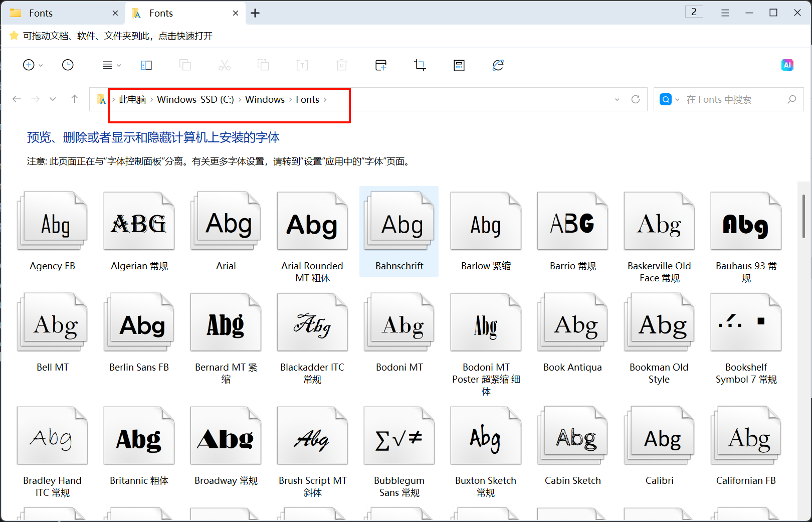Screen dimensions: 812x522
Task: Select the Arial font family
Action: coord(226,231)
